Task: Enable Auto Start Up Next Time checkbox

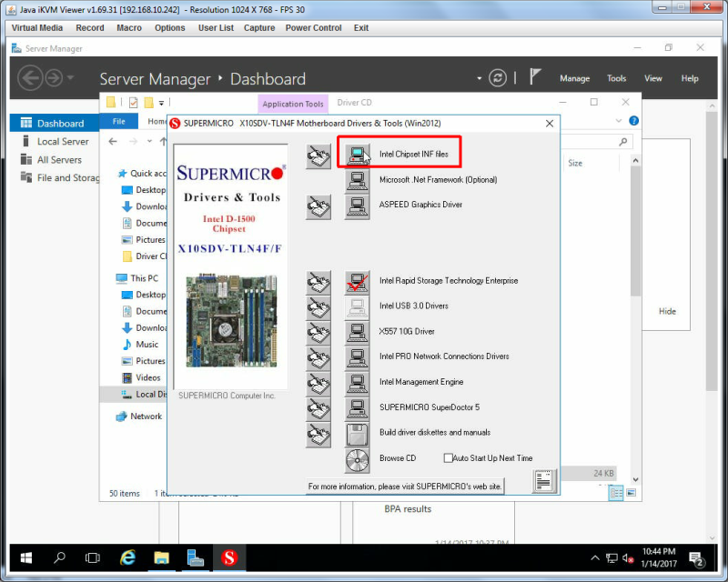Action: (448, 458)
